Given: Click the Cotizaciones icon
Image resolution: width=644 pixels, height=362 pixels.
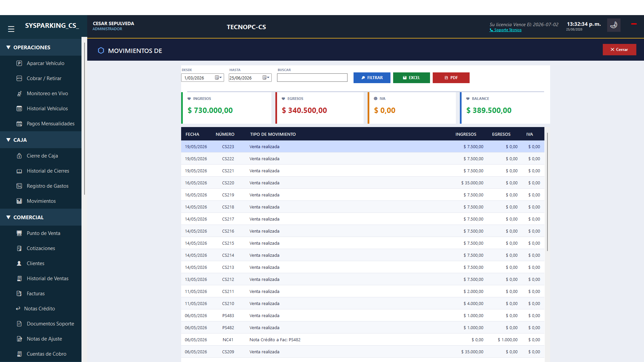Looking at the screenshot, I should [19, 248].
